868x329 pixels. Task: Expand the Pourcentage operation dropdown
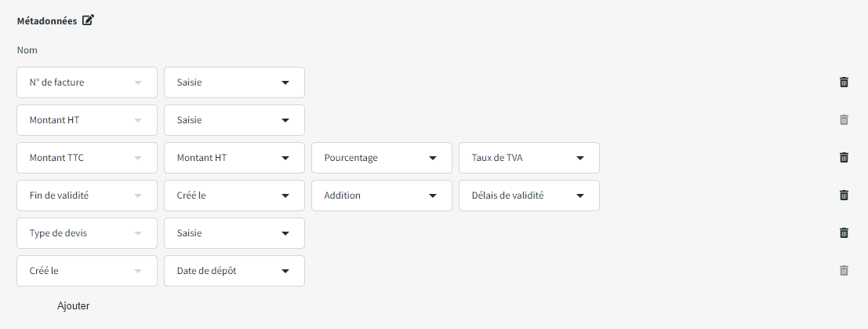[x=381, y=158]
